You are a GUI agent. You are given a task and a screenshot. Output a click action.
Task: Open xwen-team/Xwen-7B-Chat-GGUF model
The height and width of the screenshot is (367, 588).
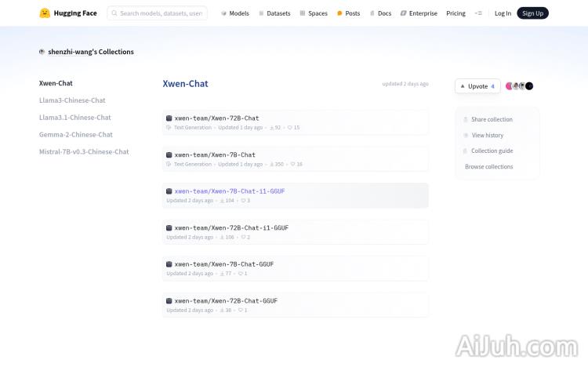296,269
